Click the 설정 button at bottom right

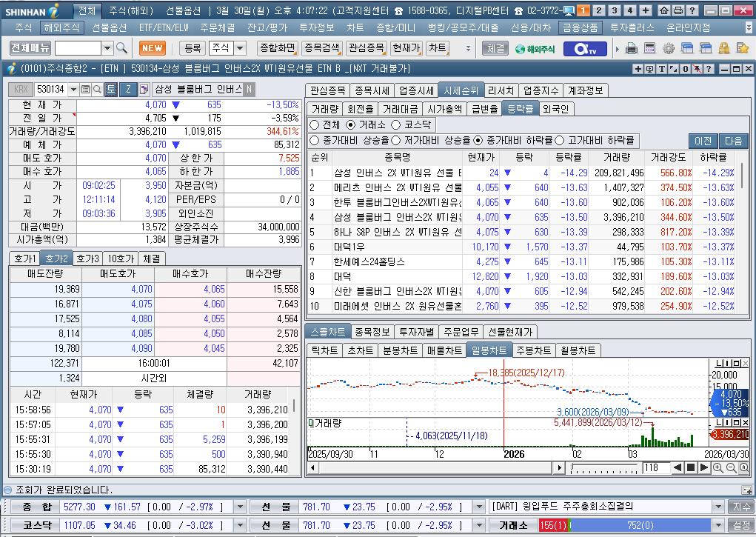pyautogui.click(x=742, y=525)
